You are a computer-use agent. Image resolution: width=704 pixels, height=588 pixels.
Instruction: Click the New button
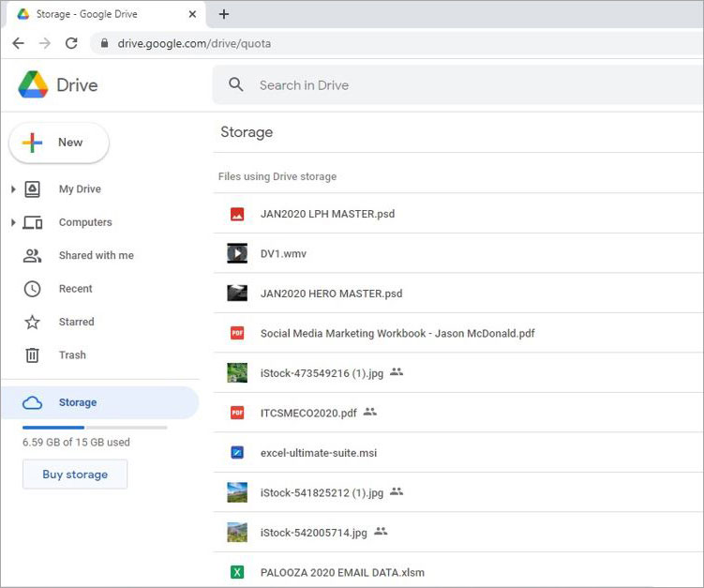pyautogui.click(x=59, y=143)
